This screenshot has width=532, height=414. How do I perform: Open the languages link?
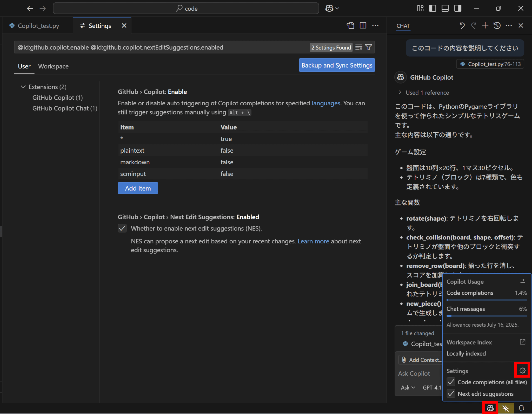[x=326, y=103]
